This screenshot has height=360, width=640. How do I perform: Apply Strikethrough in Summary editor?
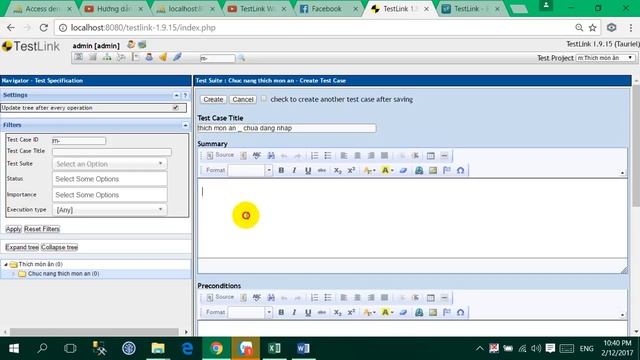[x=322, y=170]
